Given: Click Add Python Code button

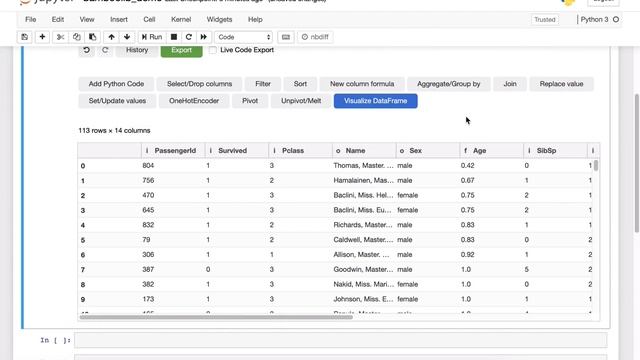Looking at the screenshot, I should pos(116,84).
